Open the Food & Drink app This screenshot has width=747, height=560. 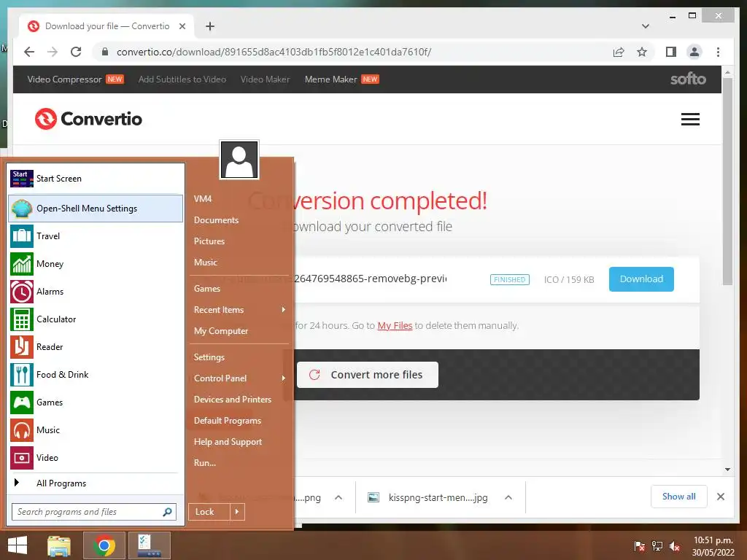96,374
